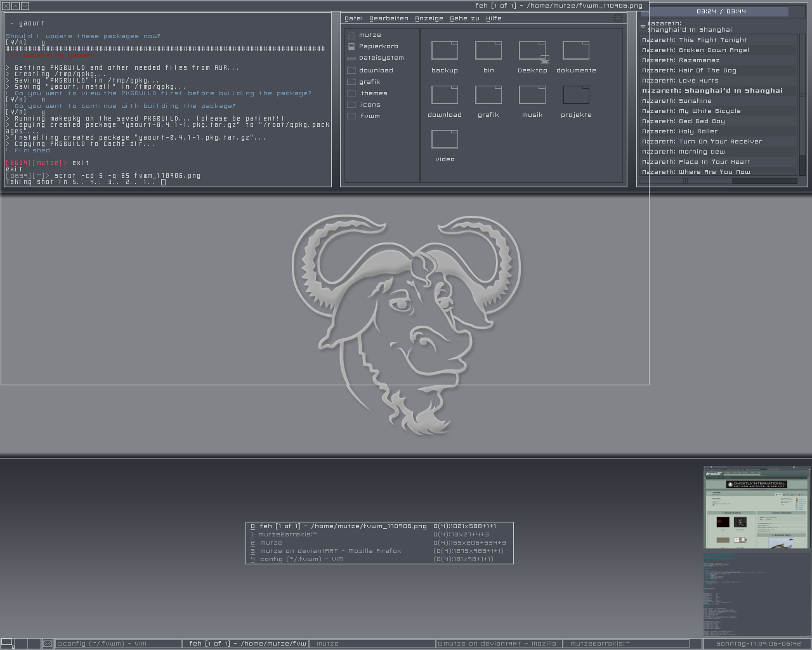Image resolution: width=812 pixels, height=650 pixels.
Task: Play Nazareth: This Flight Tonight
Action: pyautogui.click(x=718, y=40)
